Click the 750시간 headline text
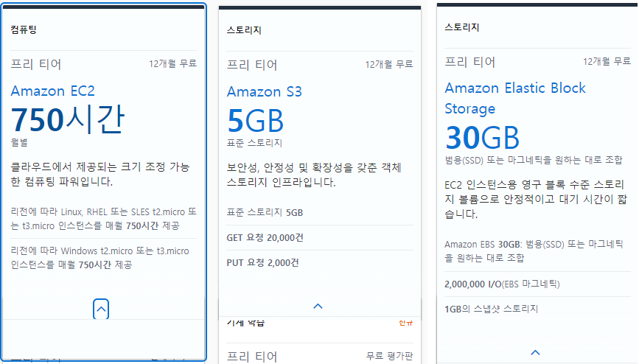The height and width of the screenshot is (364, 639). (67, 119)
